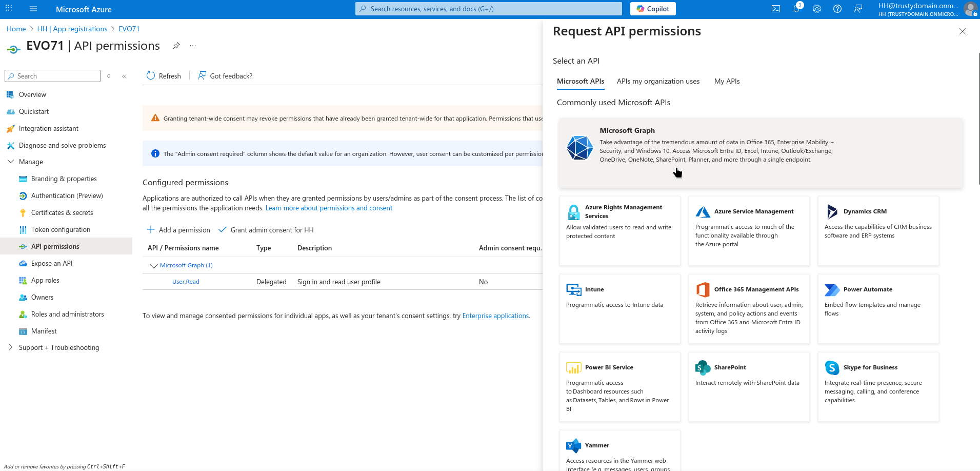This screenshot has width=980, height=471.
Task: Open Diagnose and solve problems
Action: click(62, 145)
